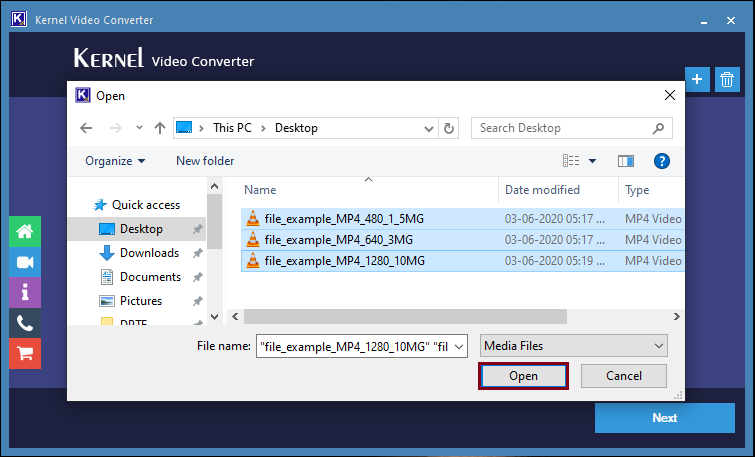The height and width of the screenshot is (457, 755).
Task: Go back with the left arrow
Action: (86, 128)
